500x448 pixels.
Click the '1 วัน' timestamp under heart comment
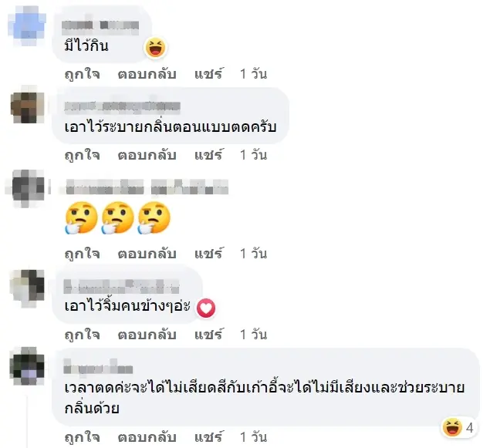[x=254, y=335]
